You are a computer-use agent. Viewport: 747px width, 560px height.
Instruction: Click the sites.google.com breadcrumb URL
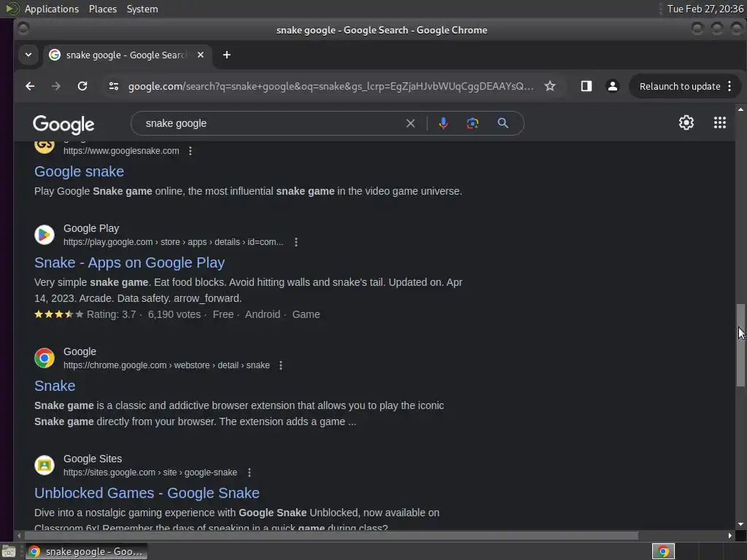[x=150, y=472]
